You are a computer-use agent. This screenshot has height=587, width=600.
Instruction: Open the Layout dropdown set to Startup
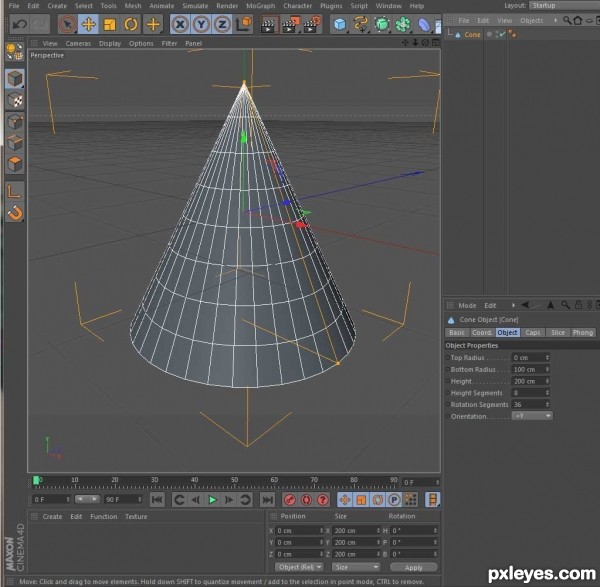coord(564,5)
